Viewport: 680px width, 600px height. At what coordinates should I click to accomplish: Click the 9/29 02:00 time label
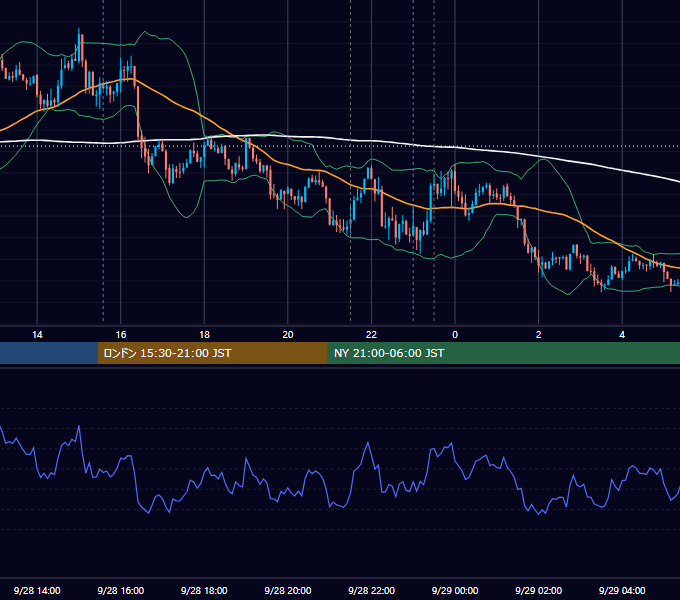coord(538,590)
